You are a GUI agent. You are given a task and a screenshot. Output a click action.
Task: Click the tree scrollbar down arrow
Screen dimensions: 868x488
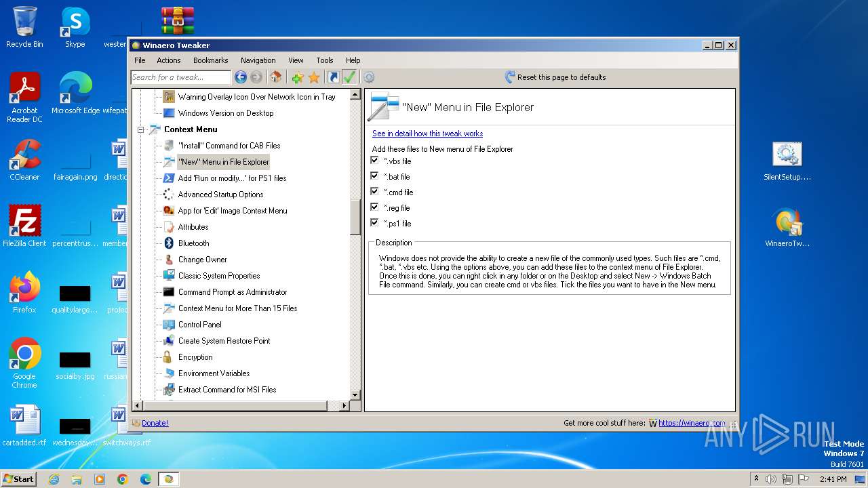point(355,394)
